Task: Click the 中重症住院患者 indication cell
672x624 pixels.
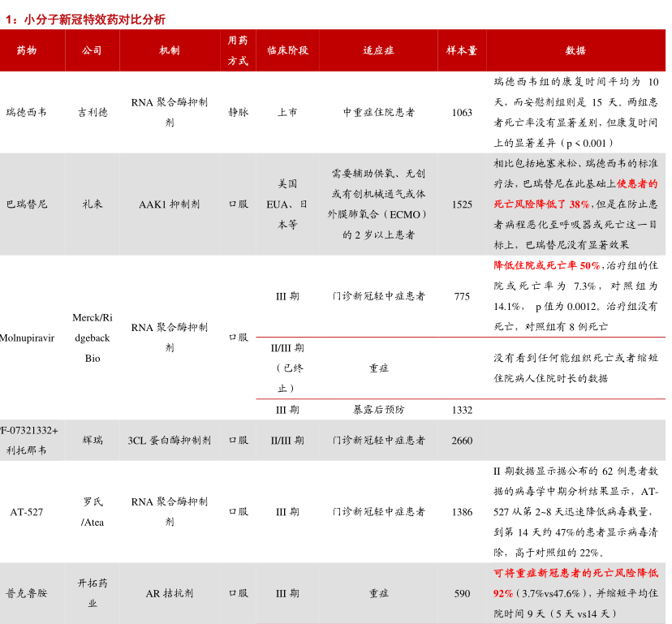Action: 379,112
